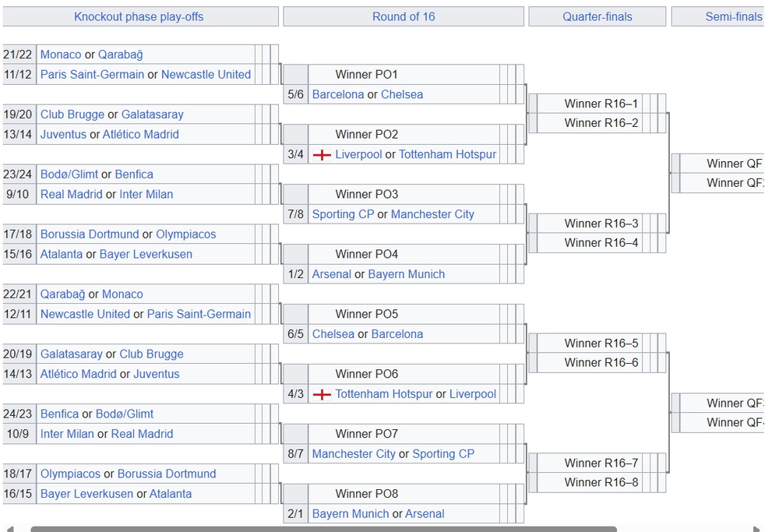The image size is (779, 532).
Task: Open Monaco in the Monaco or Qarabağ row
Action: click(61, 55)
